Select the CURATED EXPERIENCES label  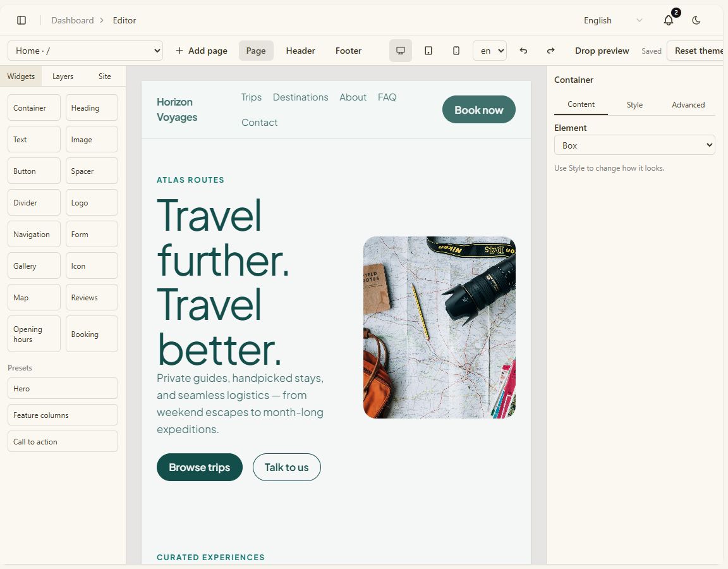click(211, 557)
